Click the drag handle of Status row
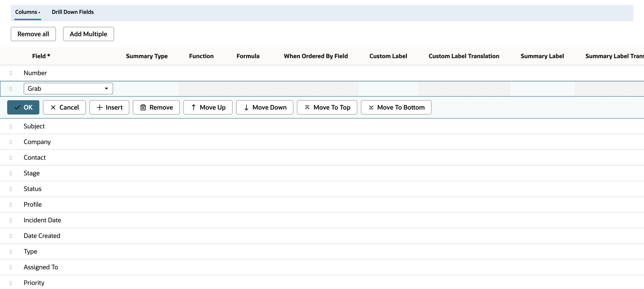Viewport: 644px width, 289px height. (x=11, y=189)
